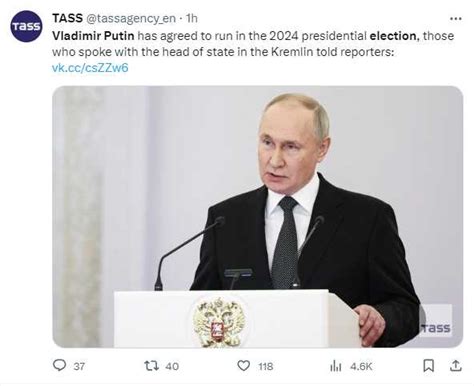Click the 1h post timestamp
This screenshot has width=474, height=386.
pyautogui.click(x=192, y=18)
